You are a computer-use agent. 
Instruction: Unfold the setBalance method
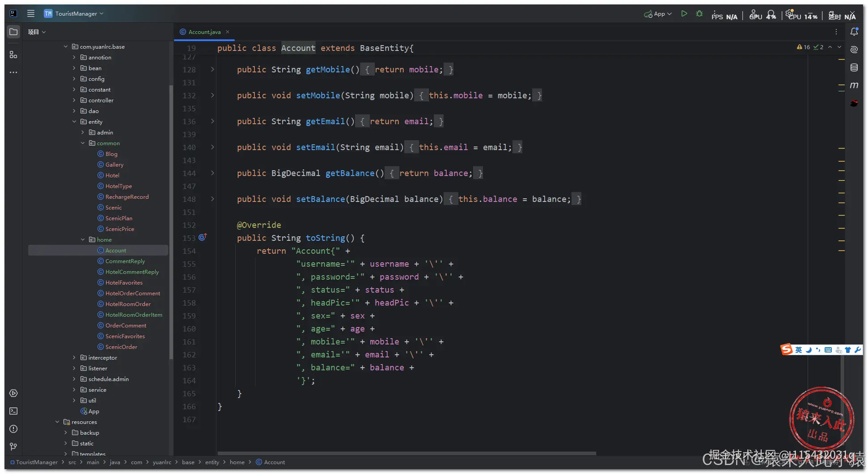[212, 199]
